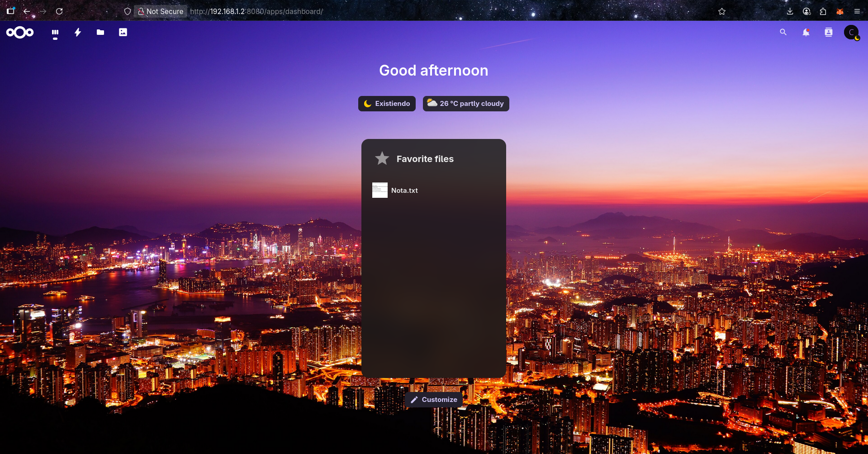
Task: Reload the page in the browser
Action: 59,12
